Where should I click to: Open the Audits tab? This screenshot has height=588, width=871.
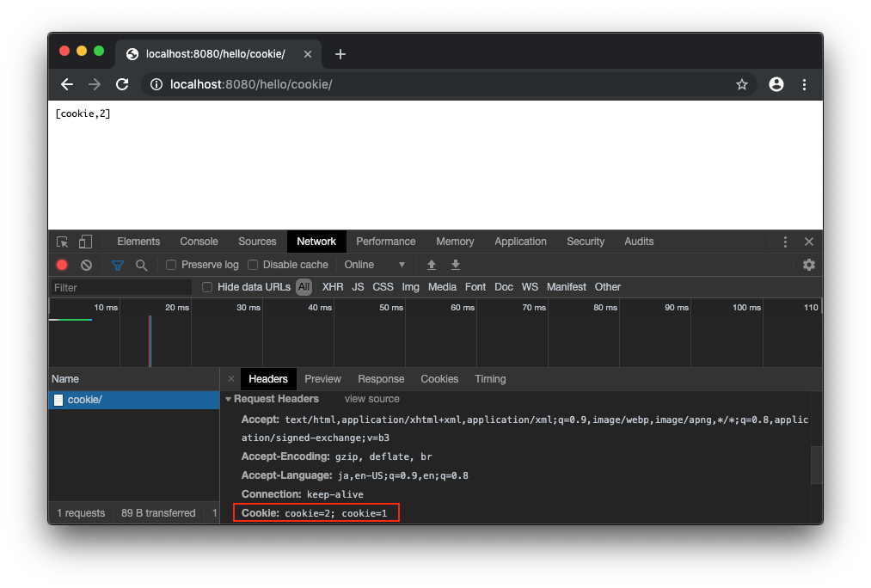(639, 242)
